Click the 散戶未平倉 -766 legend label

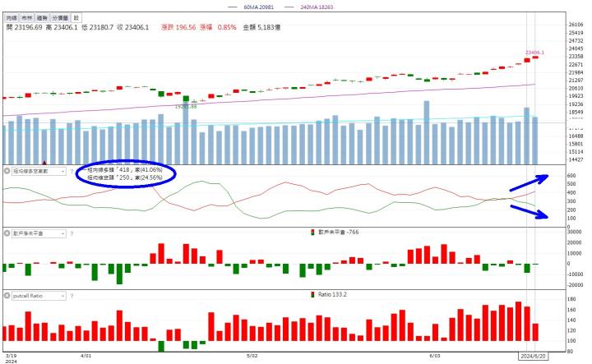click(x=335, y=232)
